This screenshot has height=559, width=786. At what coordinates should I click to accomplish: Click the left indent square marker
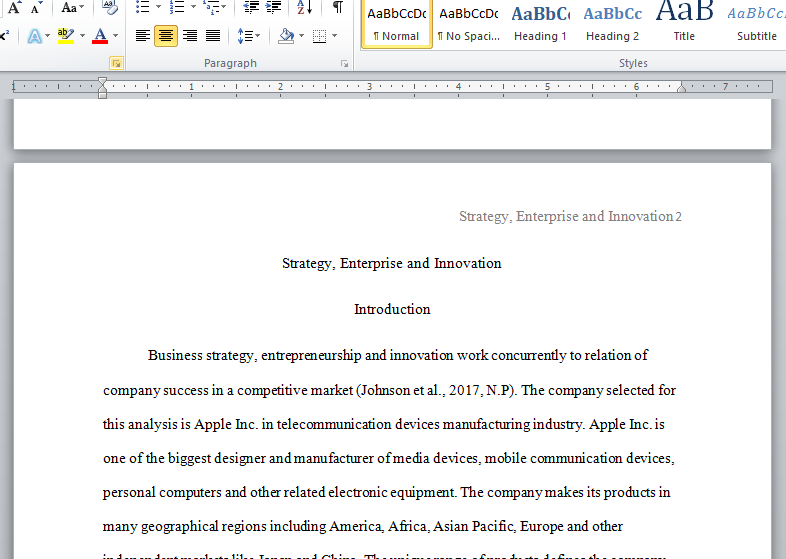(102, 95)
